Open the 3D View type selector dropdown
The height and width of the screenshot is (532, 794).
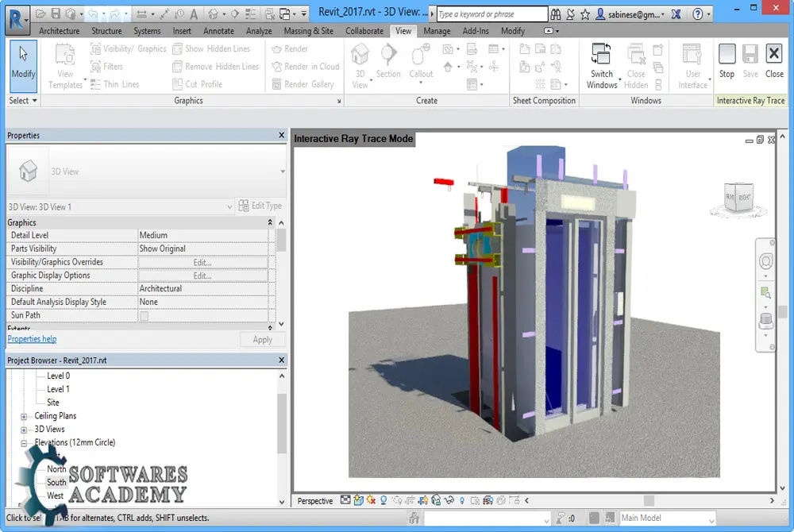[283, 172]
